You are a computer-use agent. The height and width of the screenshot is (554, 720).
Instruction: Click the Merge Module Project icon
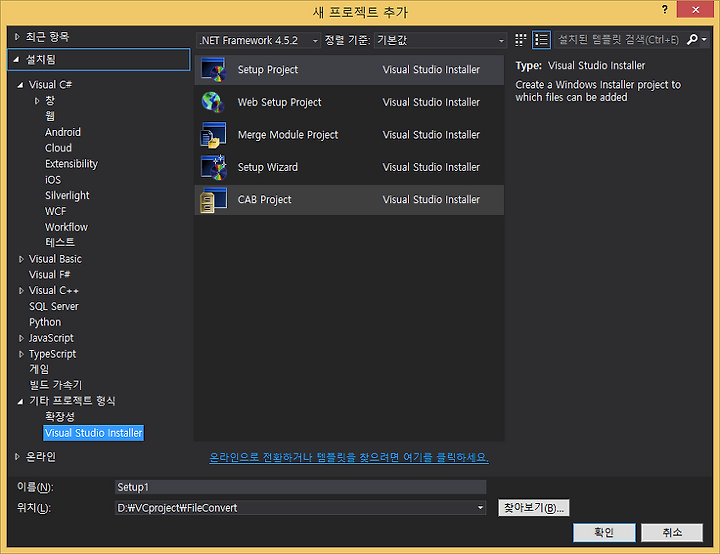tap(213, 135)
